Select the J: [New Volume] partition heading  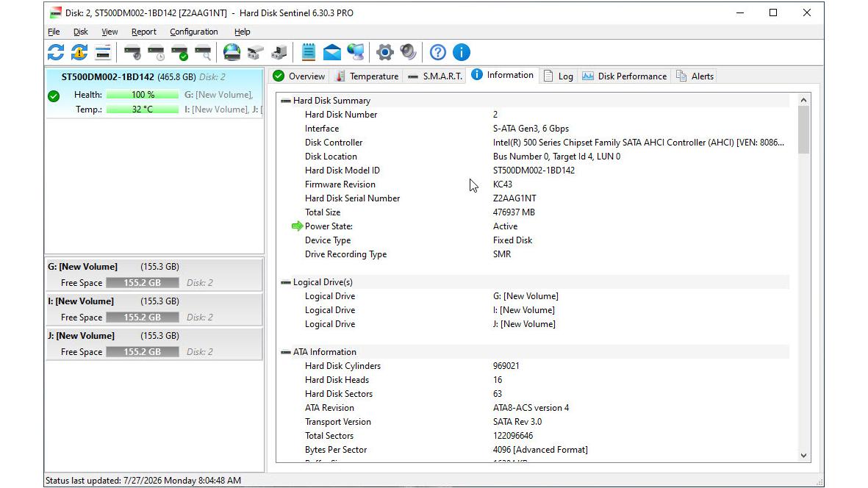coord(82,336)
